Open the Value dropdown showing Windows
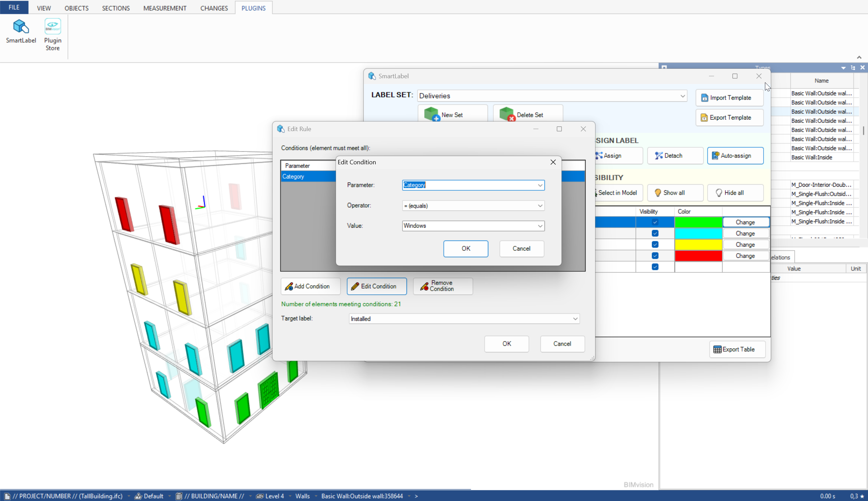Viewport: 868px width, 501px height. click(473, 226)
